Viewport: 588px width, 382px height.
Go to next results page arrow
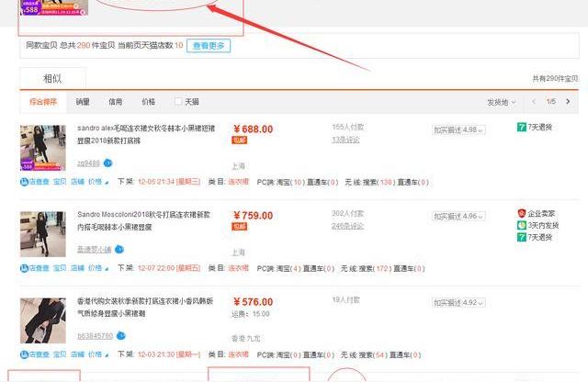click(x=568, y=101)
